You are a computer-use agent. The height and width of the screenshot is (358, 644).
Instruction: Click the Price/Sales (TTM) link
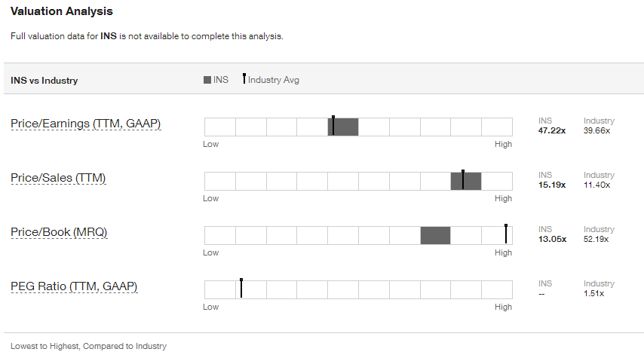point(58,178)
